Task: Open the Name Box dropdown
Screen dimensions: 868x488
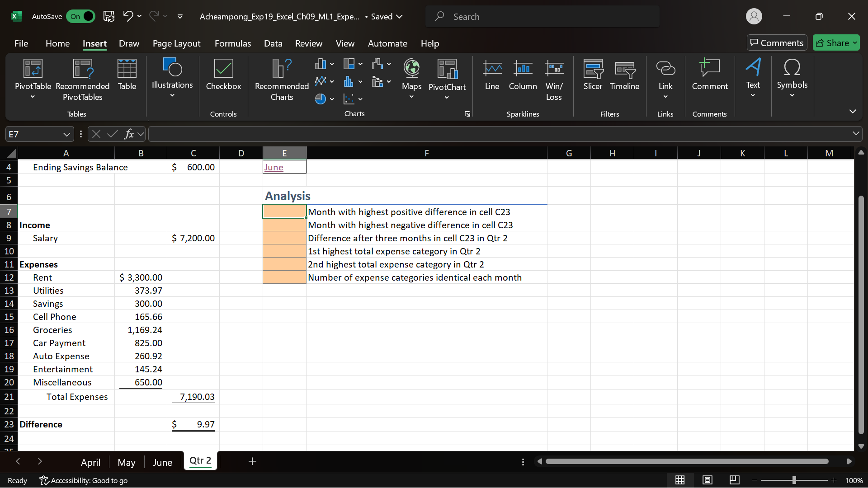Action: pos(66,134)
